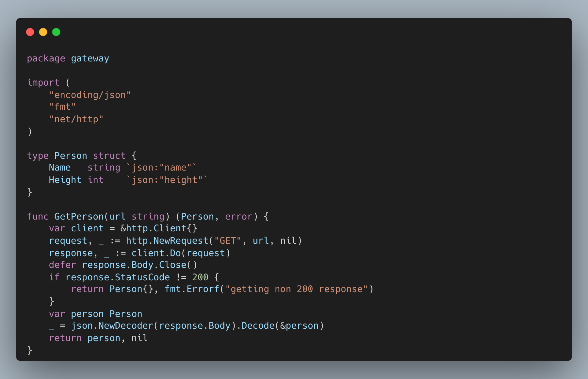Click the "encoding/json" import string

click(90, 95)
